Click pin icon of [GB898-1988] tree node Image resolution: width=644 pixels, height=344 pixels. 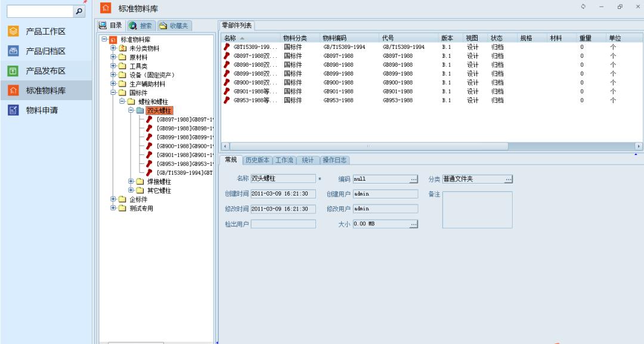tap(149, 128)
